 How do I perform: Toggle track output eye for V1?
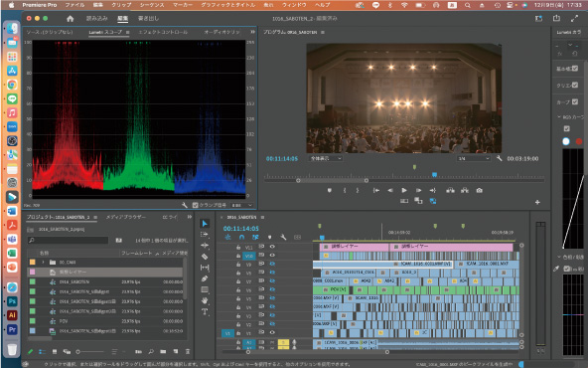point(272,332)
